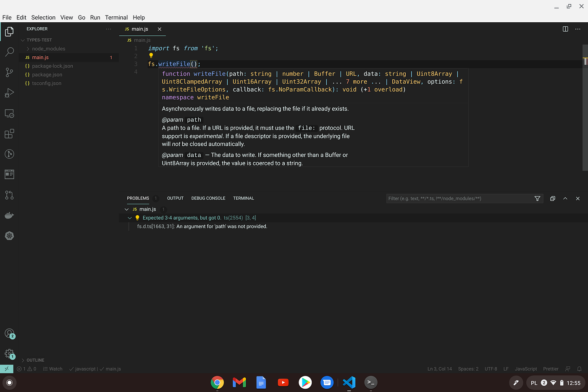Screen dimensions: 588x392
Task: Toggle the Problems panel filter funnel
Action: pyautogui.click(x=537, y=198)
